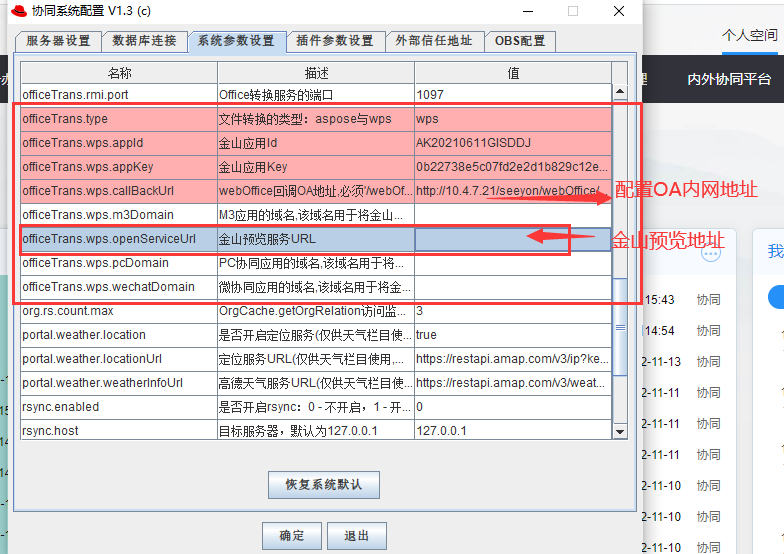Screen dimensions: 784x554
Task: Open 个人空间 tab in background window
Action: tap(750, 36)
